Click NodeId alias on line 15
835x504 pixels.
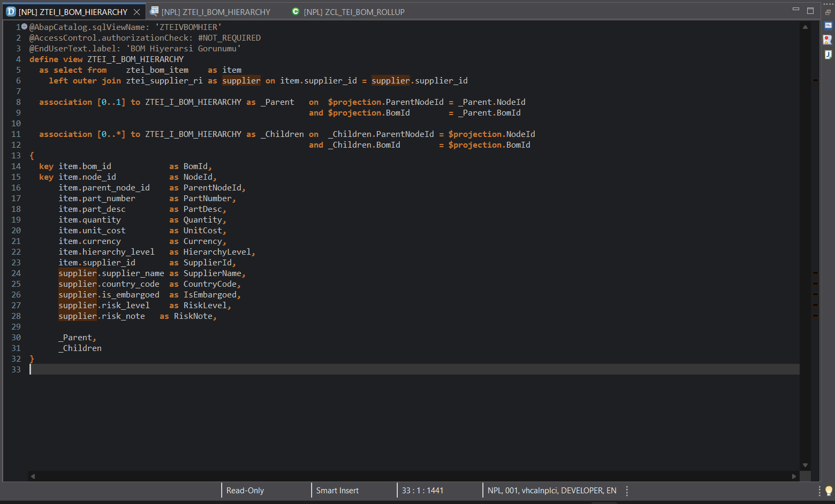pos(198,177)
